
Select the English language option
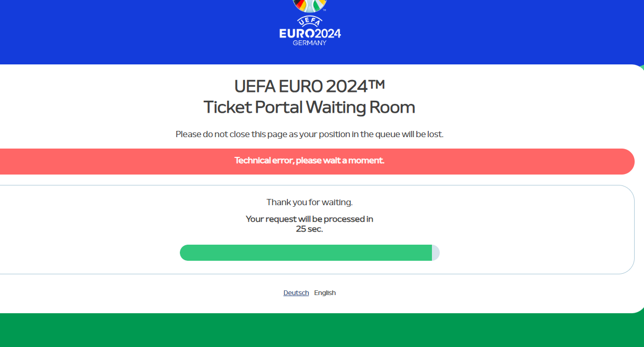coord(325,293)
